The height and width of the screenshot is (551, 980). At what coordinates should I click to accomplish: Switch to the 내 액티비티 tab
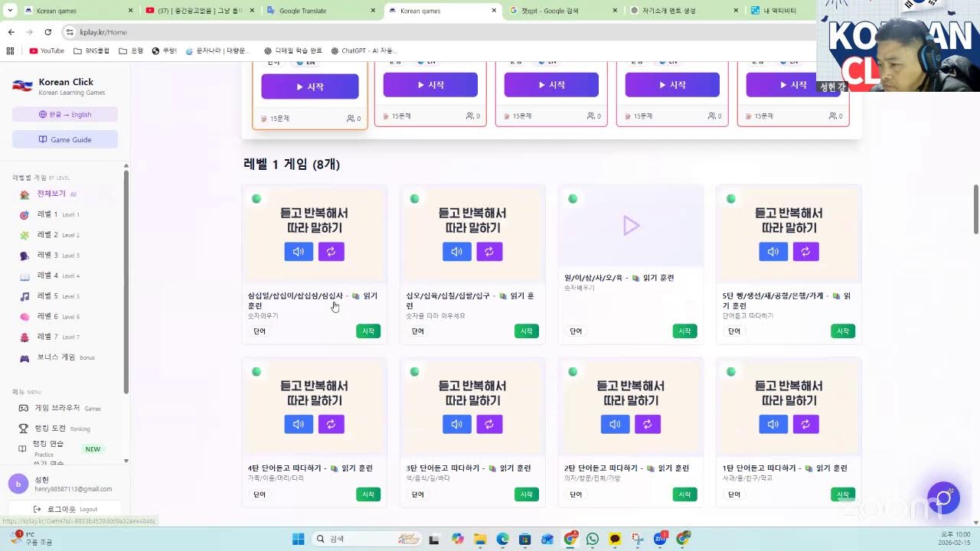click(781, 11)
